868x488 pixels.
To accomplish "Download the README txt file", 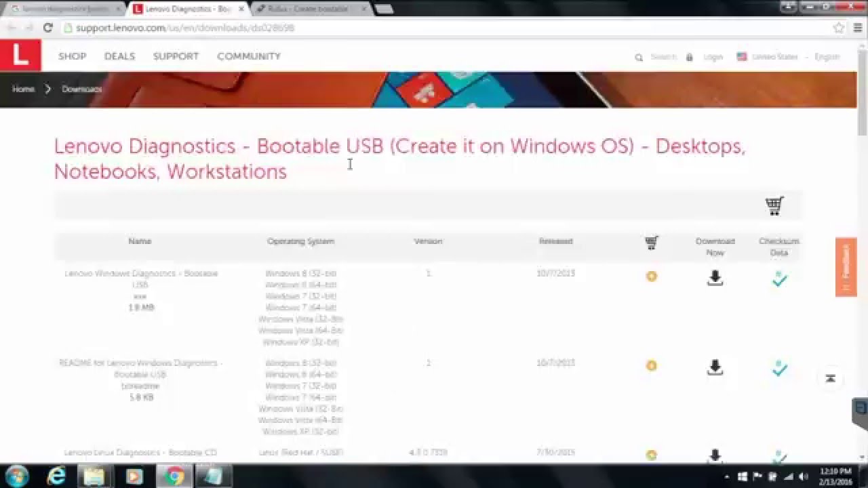I will point(715,367).
